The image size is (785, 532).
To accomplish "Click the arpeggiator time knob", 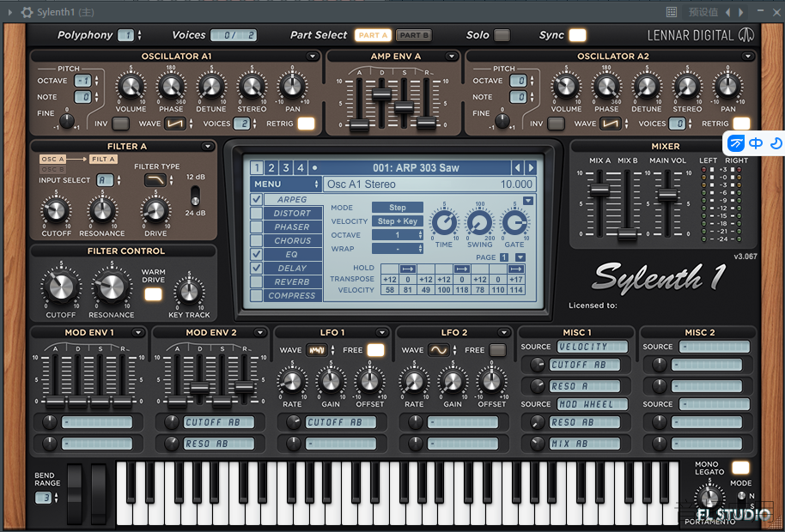I will (x=444, y=223).
